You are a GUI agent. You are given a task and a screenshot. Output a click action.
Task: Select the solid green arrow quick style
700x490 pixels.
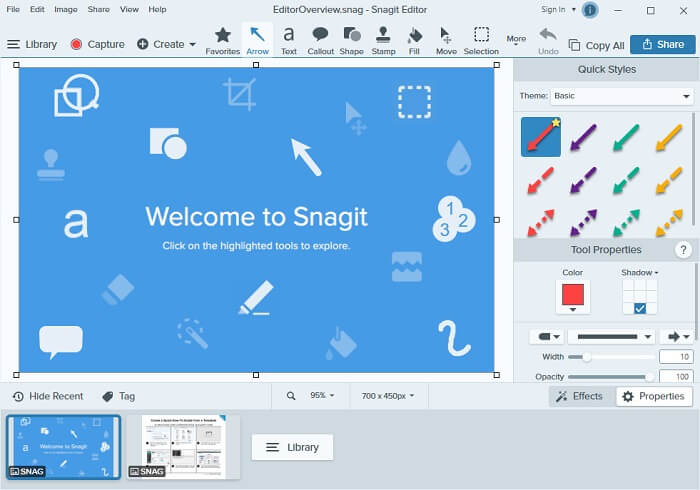(x=626, y=137)
